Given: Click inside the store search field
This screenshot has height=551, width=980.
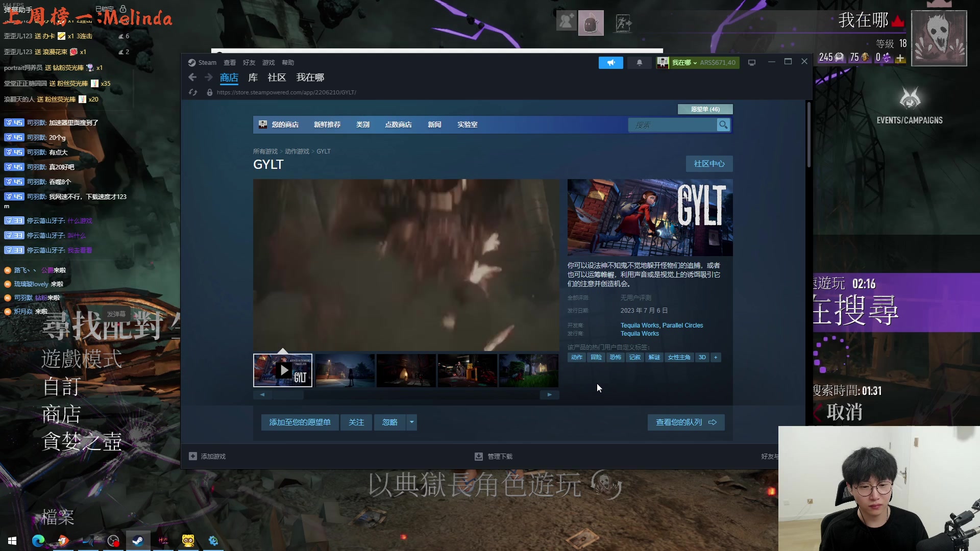Looking at the screenshot, I should (x=673, y=125).
